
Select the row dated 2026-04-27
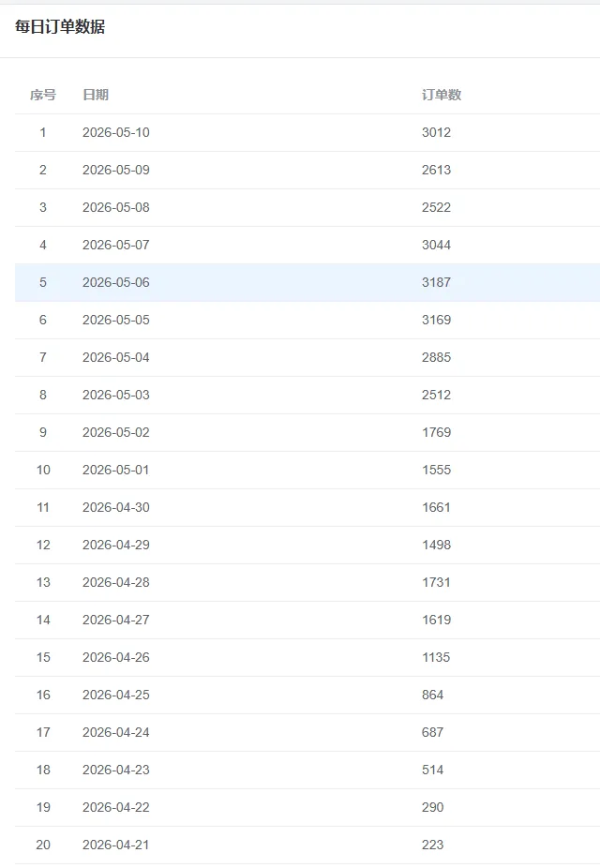pos(307,620)
